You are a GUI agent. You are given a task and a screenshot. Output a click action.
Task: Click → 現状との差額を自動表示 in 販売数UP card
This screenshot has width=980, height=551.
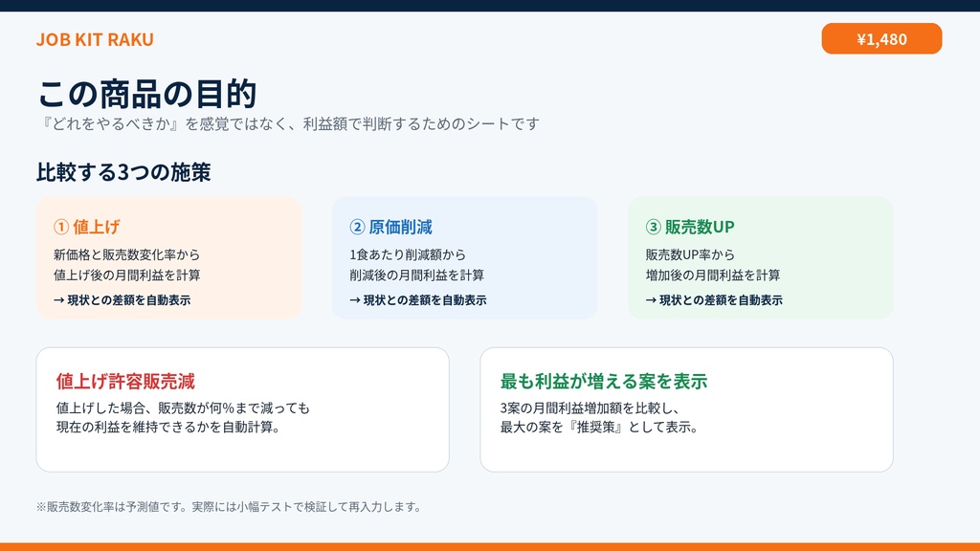pyautogui.click(x=714, y=299)
